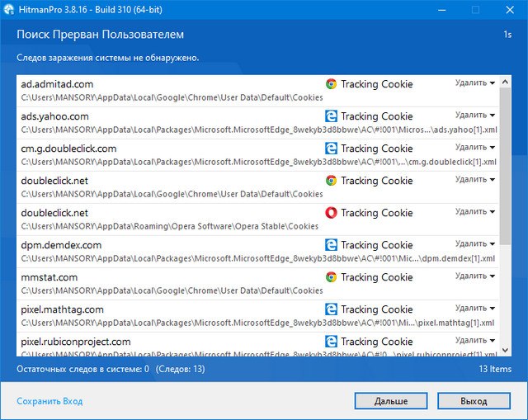Click Chrome icon on mmstat.com row
528x420 pixels.
click(331, 277)
